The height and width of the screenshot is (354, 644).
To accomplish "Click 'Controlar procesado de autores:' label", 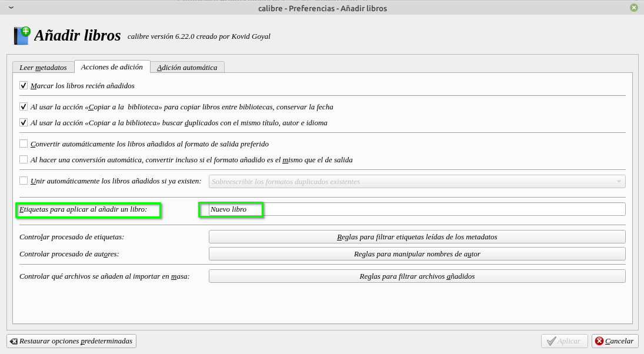I will coord(69,254).
